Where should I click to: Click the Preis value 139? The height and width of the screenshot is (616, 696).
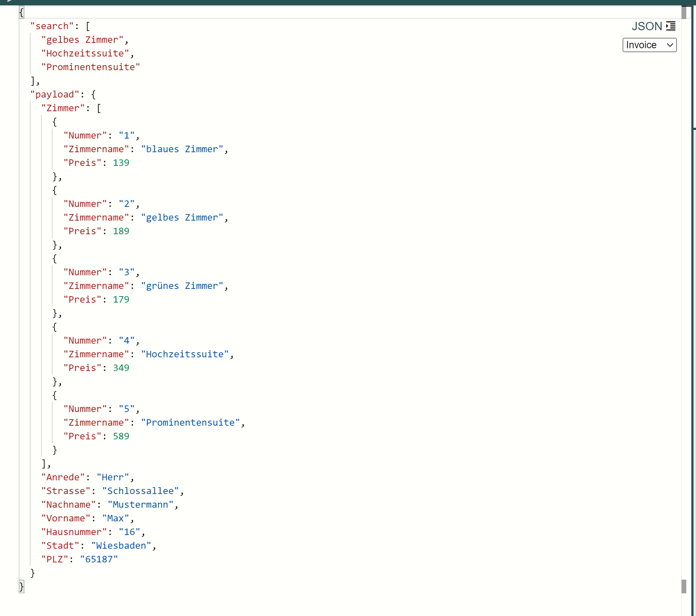121,163
